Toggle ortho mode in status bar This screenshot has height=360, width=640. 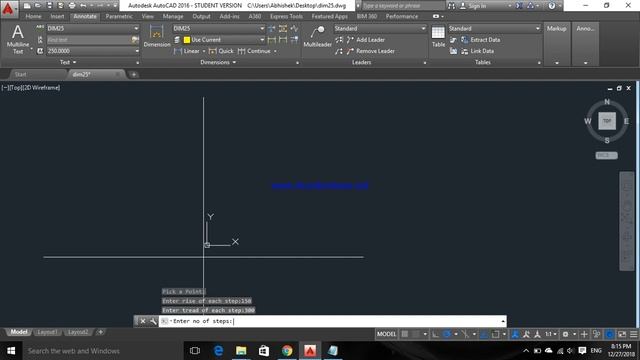pyautogui.click(x=436, y=334)
